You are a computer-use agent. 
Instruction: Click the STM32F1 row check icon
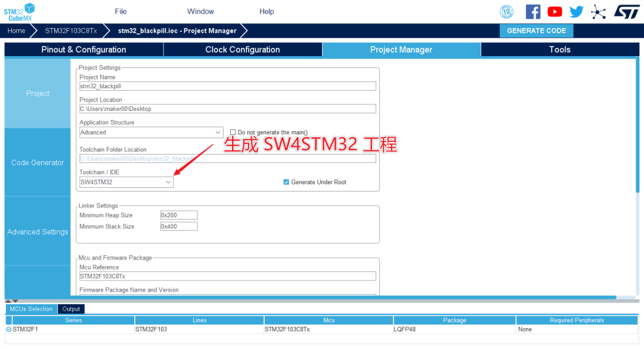click(x=8, y=329)
